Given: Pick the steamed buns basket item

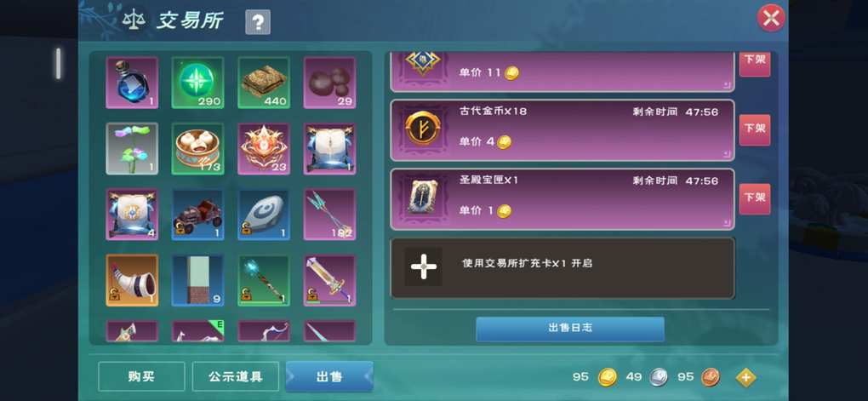Looking at the screenshot, I should pyautogui.click(x=197, y=148).
